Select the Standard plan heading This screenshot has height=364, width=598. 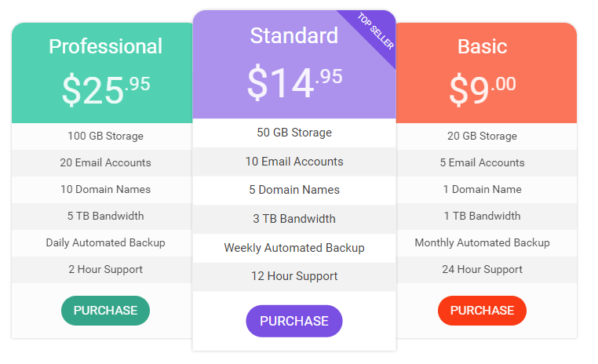pyautogui.click(x=294, y=35)
